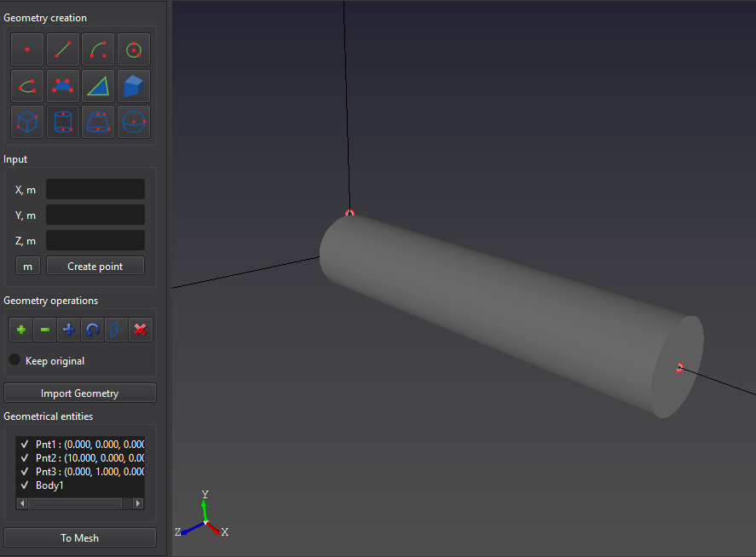Click the Create point button
The height and width of the screenshot is (557, 756).
[95, 267]
